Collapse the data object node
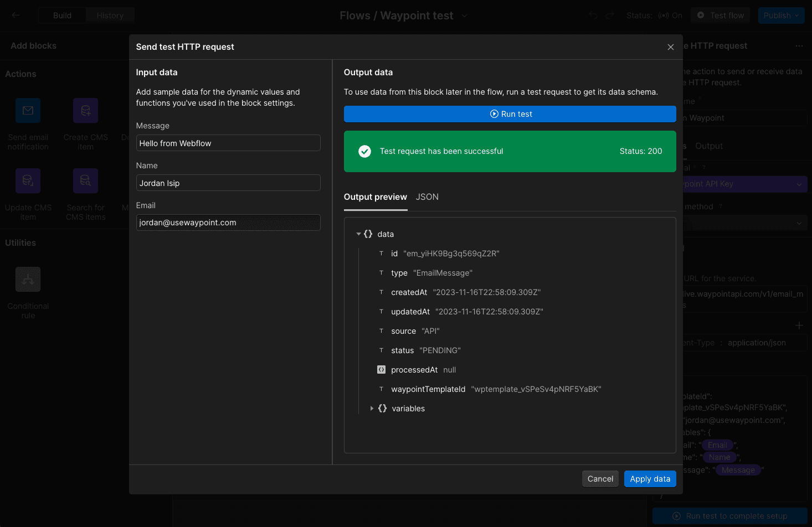Screen dimensions: 812x527 [358, 234]
